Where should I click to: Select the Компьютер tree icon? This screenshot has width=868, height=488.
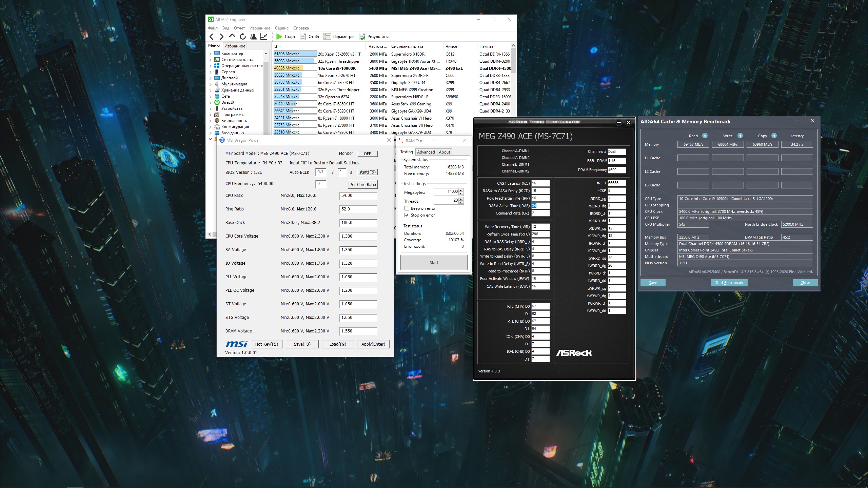[217, 54]
